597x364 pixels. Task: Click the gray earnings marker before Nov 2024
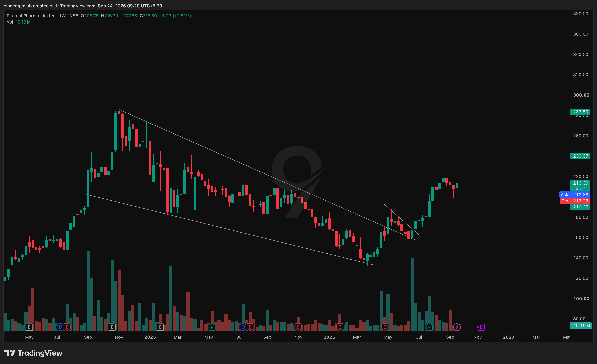pyautogui.click(x=112, y=327)
